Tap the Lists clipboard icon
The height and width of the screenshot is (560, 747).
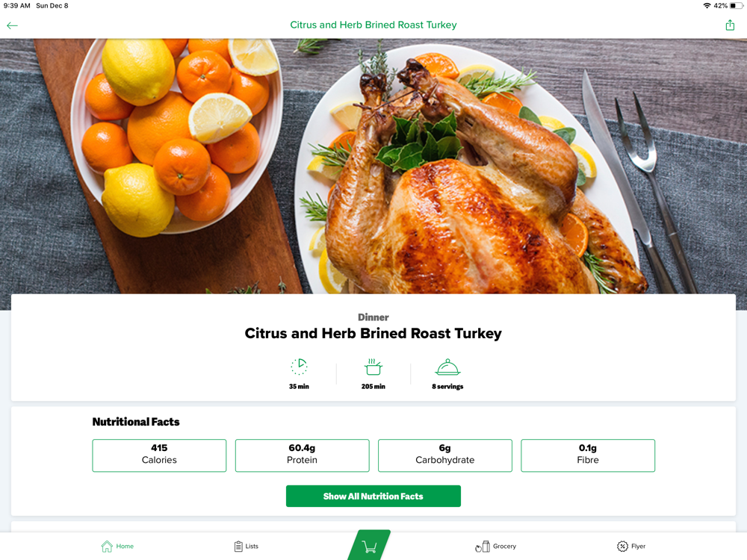pos(238,547)
